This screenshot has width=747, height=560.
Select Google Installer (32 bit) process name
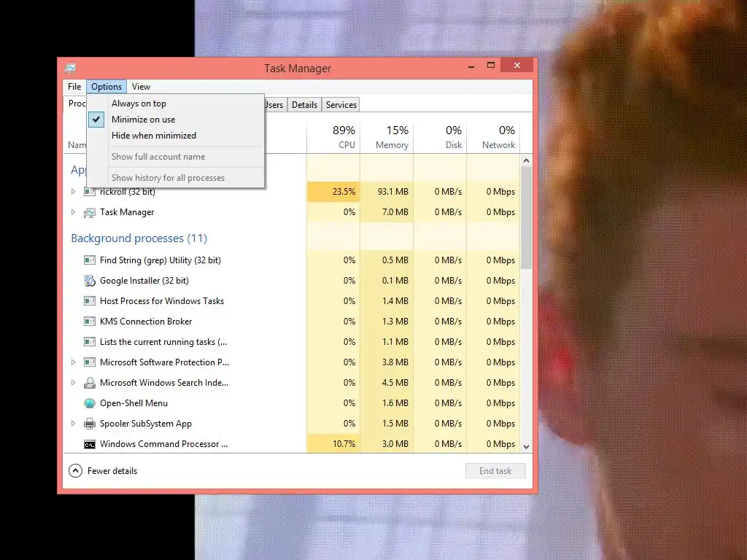click(144, 281)
